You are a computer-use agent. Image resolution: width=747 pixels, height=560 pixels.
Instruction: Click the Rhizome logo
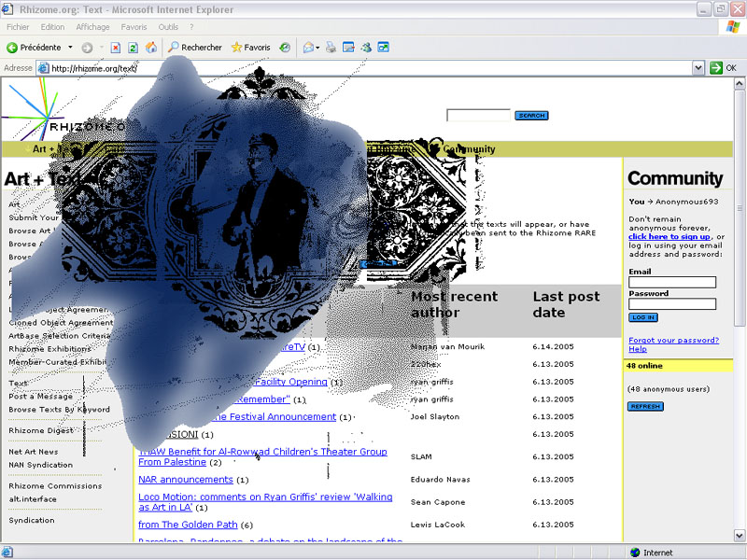pyautogui.click(x=62, y=110)
